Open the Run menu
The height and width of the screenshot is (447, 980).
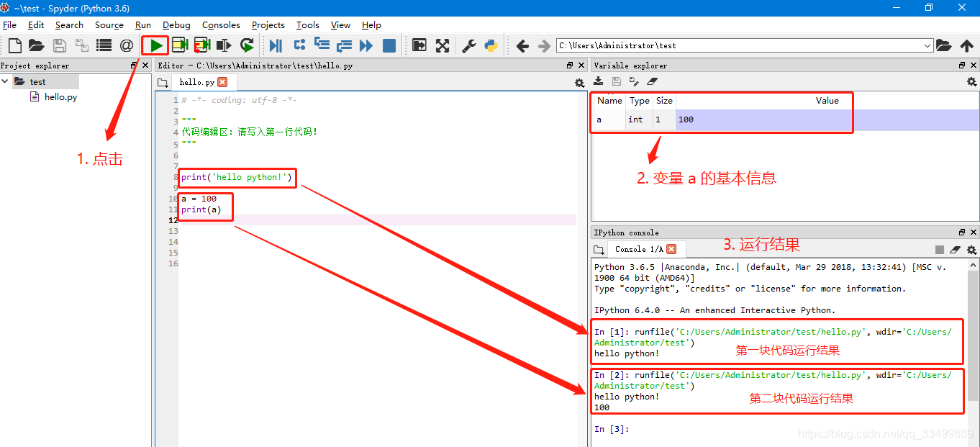pos(143,25)
